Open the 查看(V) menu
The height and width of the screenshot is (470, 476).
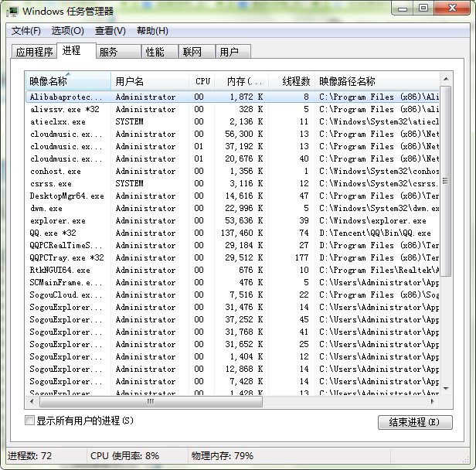tap(110, 31)
